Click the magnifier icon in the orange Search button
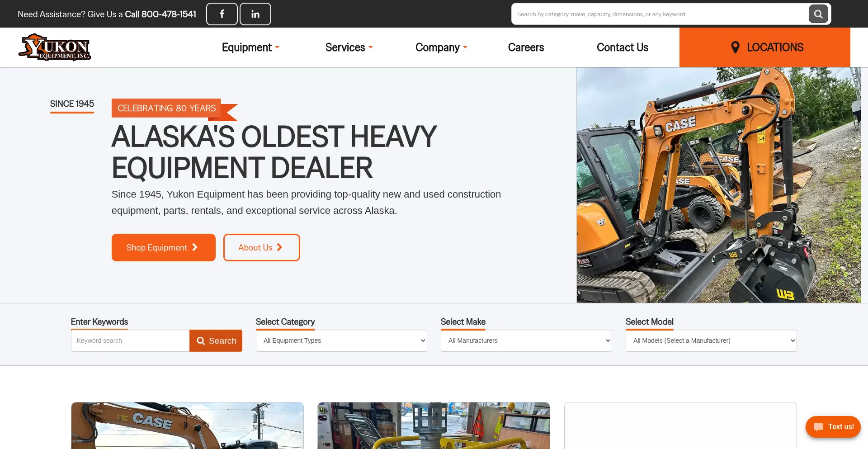 [201, 341]
